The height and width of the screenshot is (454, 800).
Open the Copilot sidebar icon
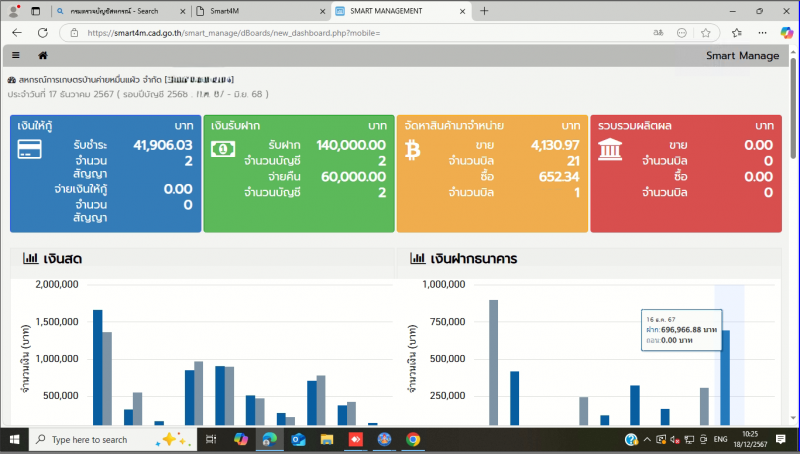[x=787, y=33]
